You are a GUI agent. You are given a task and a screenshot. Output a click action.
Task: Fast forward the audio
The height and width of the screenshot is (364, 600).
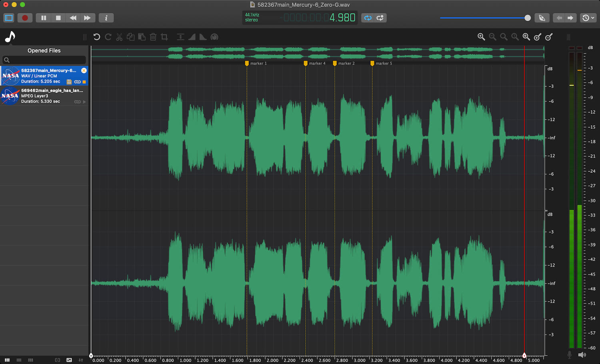click(x=87, y=18)
